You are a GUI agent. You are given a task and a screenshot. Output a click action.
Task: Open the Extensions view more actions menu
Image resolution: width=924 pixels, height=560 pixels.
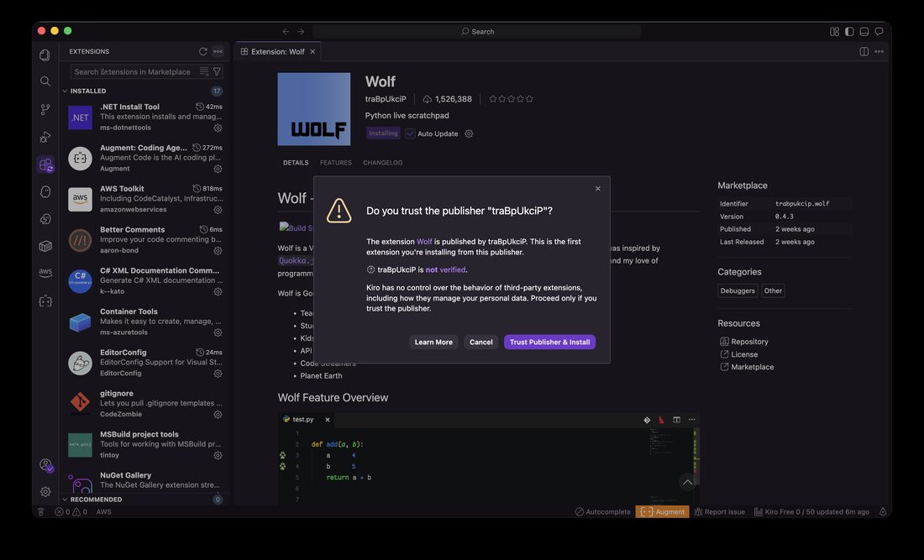click(218, 52)
